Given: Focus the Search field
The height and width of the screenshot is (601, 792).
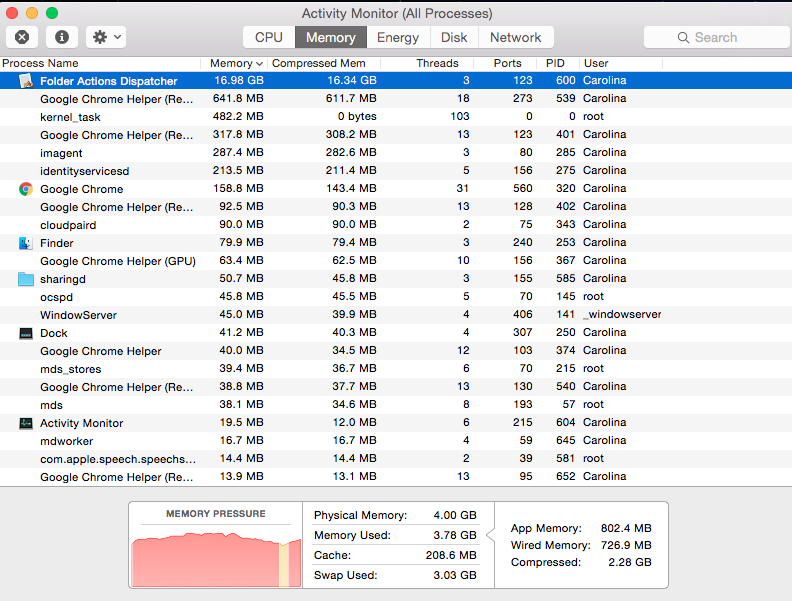Looking at the screenshot, I should tap(717, 37).
